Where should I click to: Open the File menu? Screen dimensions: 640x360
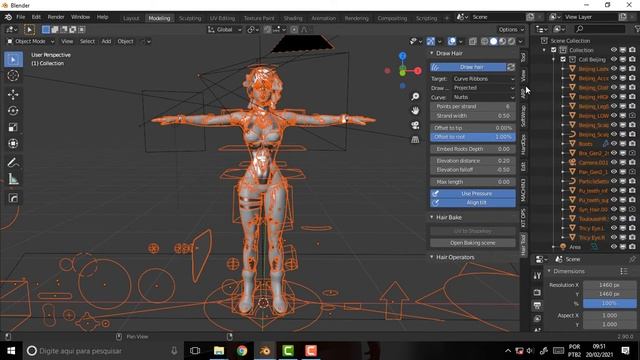(x=20, y=17)
